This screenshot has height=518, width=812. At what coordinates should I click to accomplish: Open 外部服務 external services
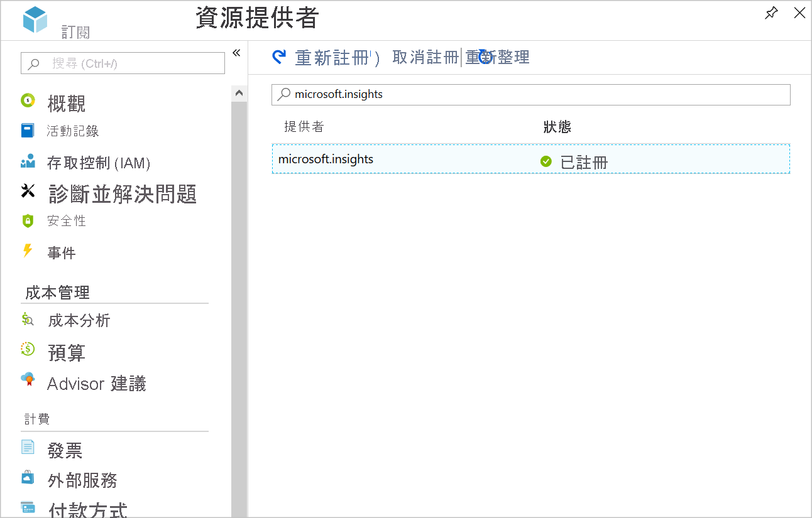coord(82,480)
